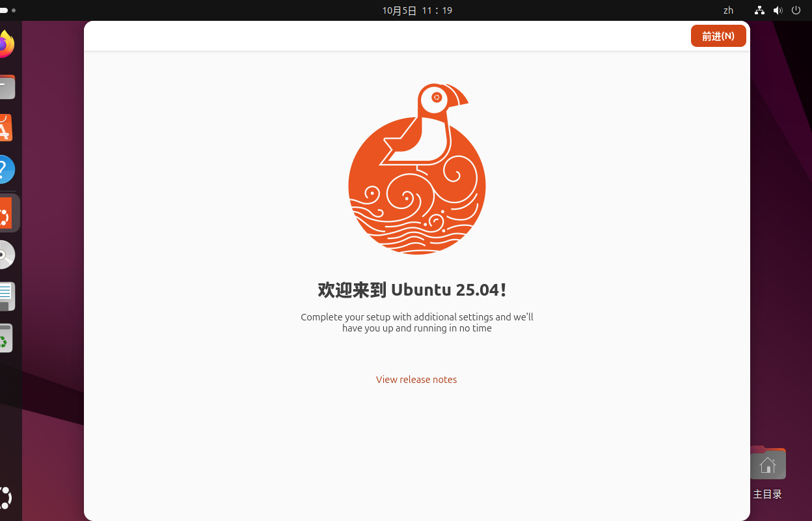This screenshot has height=521, width=812.
Task: Click the network status icon
Action: click(759, 10)
